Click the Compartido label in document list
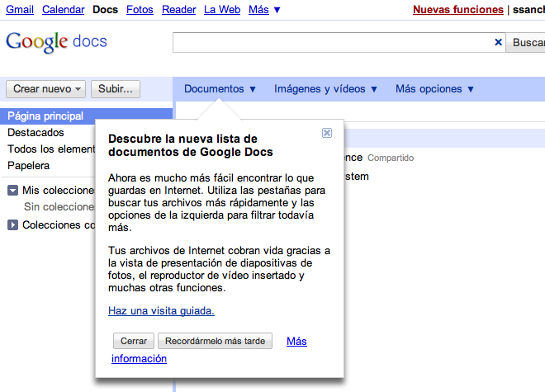The width and height of the screenshot is (545, 392). 391,158
